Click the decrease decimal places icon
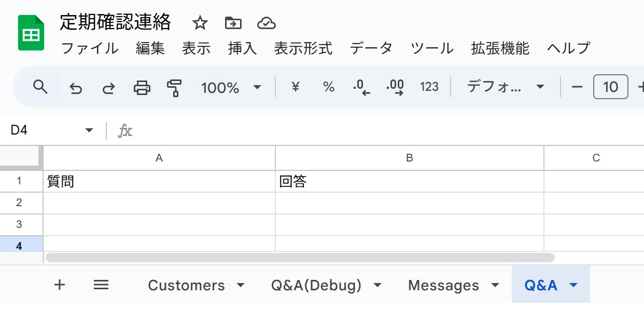The height and width of the screenshot is (309, 644). (361, 87)
